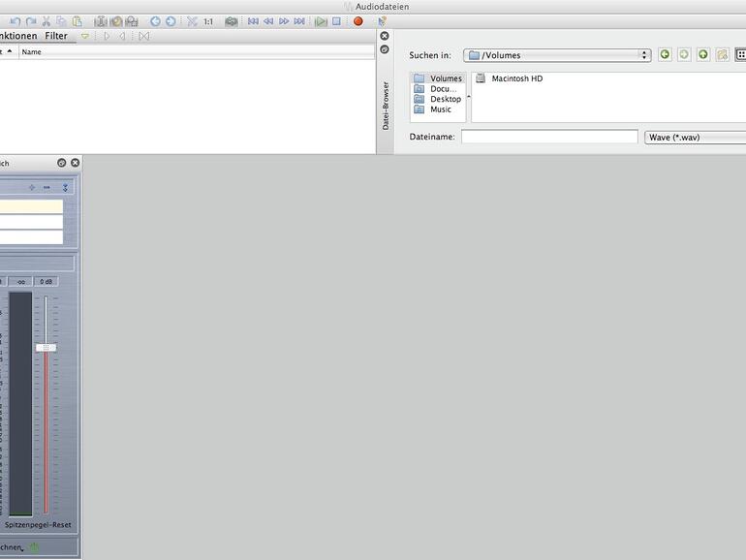Click Spitzenpegel-Reset
The width and height of the screenshot is (746, 560).
point(38,525)
